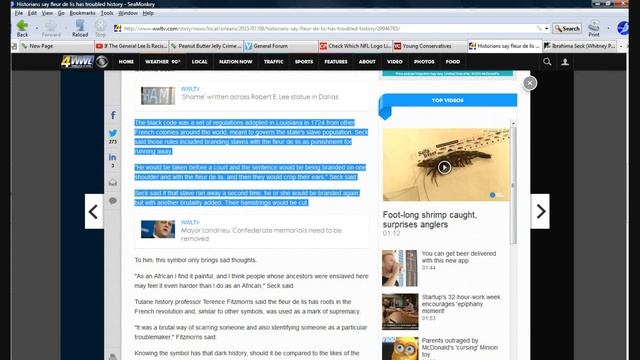The image size is (640, 360).
Task: Switch to the New Page tab
Action: click(56, 46)
